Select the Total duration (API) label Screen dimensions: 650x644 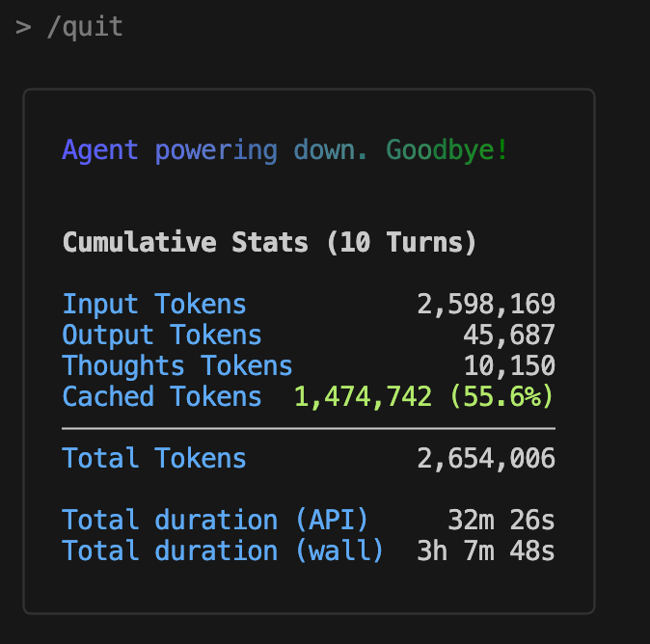pos(215,520)
